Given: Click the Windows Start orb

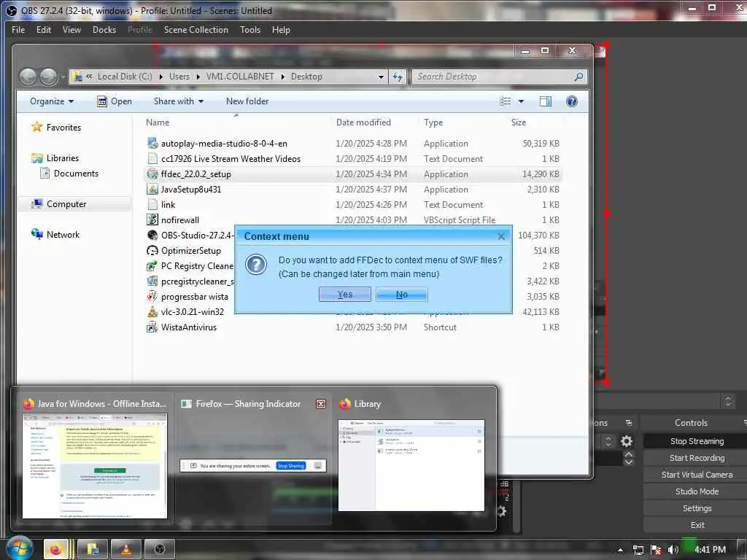Looking at the screenshot, I should 20,548.
